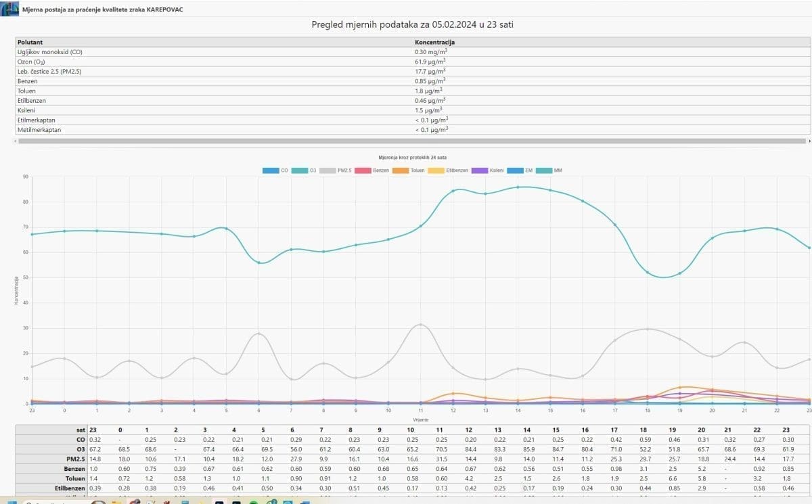This screenshot has width=812, height=504.
Task: Click the PM2.5 peak point at hour 11
Action: pos(421,325)
